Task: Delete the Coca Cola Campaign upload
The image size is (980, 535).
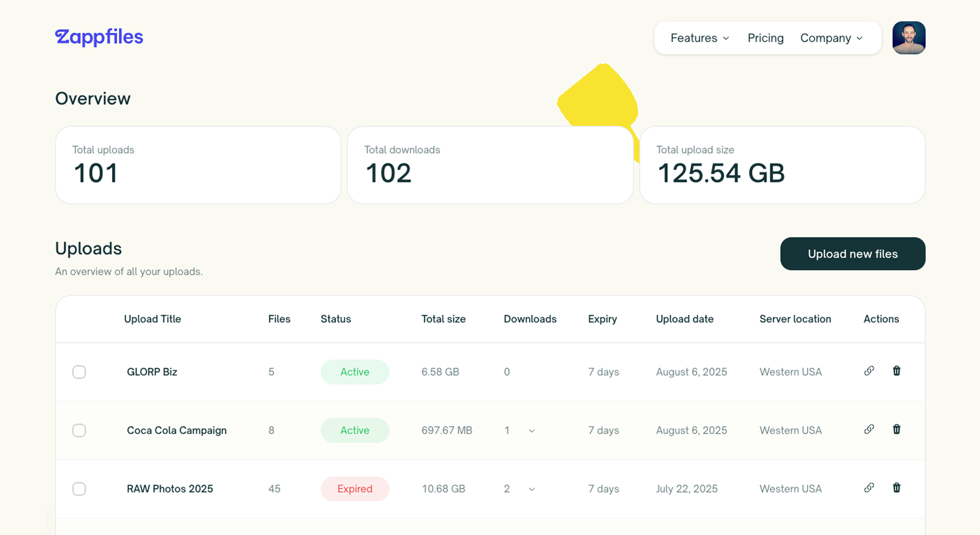Action: (x=896, y=429)
